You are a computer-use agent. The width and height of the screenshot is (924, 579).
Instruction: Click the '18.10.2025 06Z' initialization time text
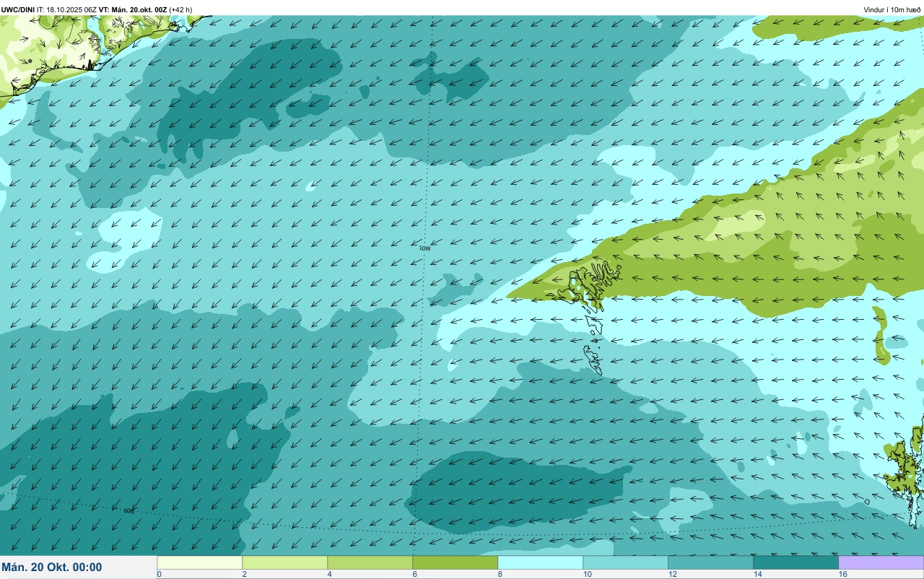click(x=71, y=9)
